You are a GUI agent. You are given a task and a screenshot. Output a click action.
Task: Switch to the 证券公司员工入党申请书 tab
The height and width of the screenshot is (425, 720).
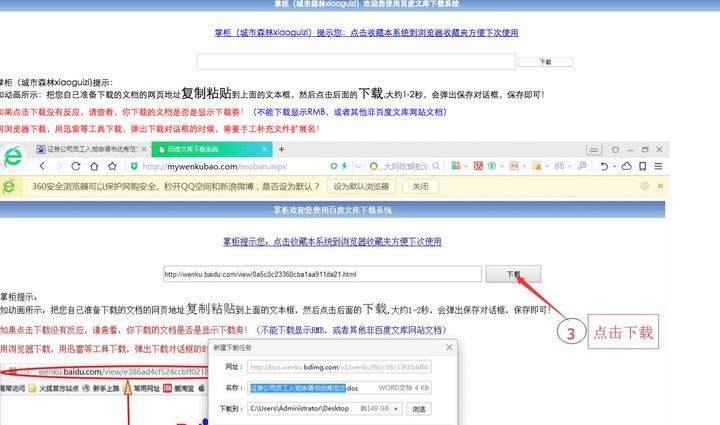[x=92, y=149]
